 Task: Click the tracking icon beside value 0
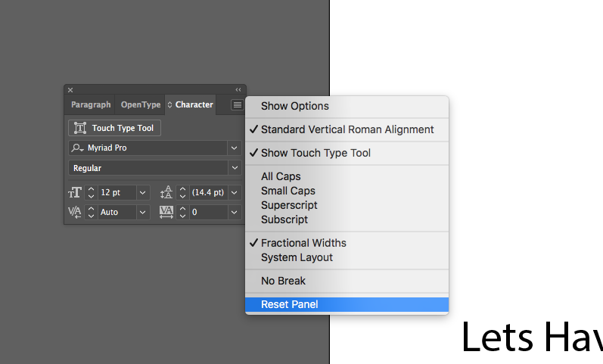(x=166, y=212)
